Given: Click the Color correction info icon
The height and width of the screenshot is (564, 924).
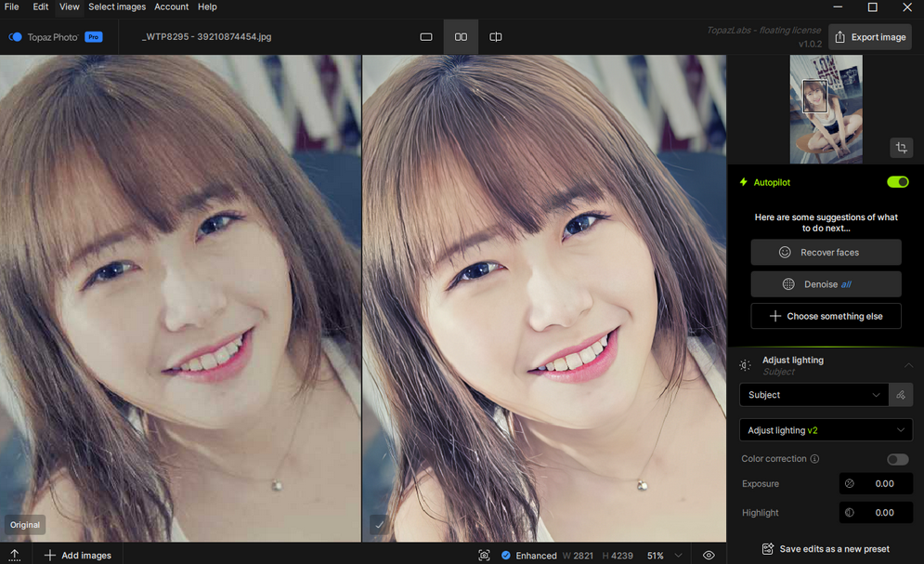Looking at the screenshot, I should pyautogui.click(x=814, y=459).
